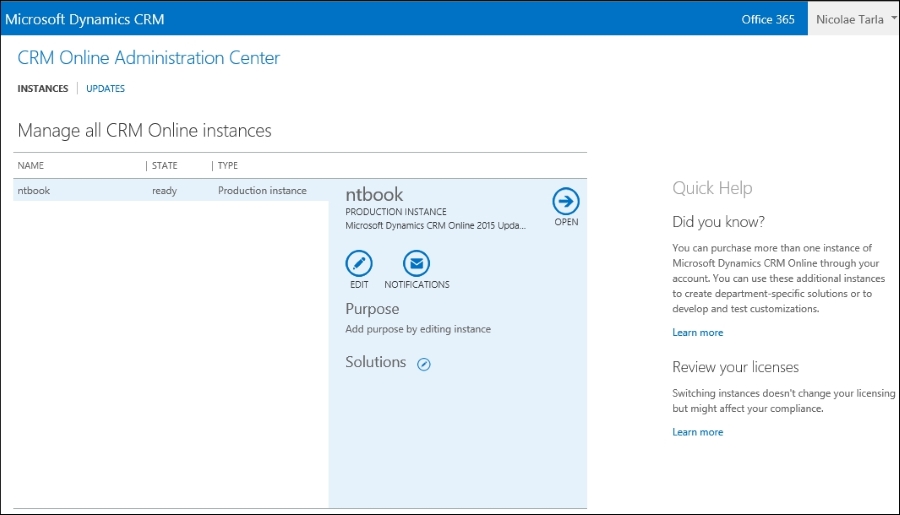Click the 'ready' state cell
The image size is (900, 515).
pos(164,191)
